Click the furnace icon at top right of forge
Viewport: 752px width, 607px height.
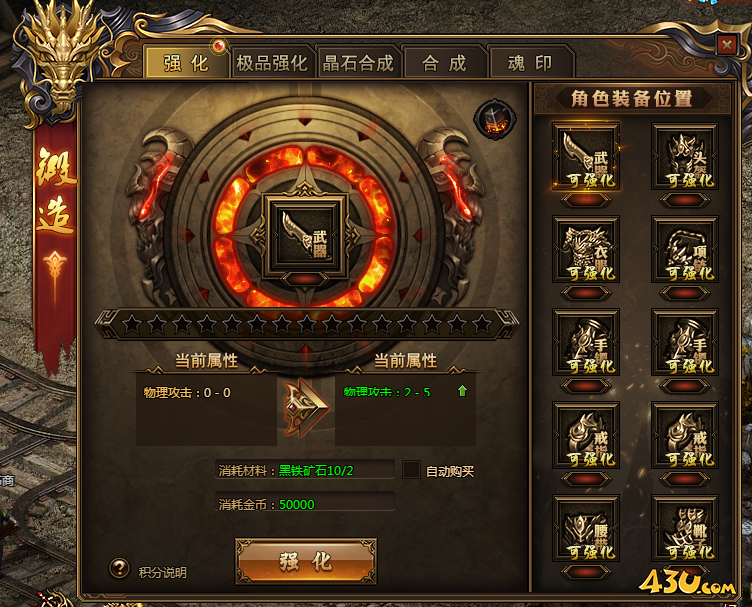click(x=494, y=119)
